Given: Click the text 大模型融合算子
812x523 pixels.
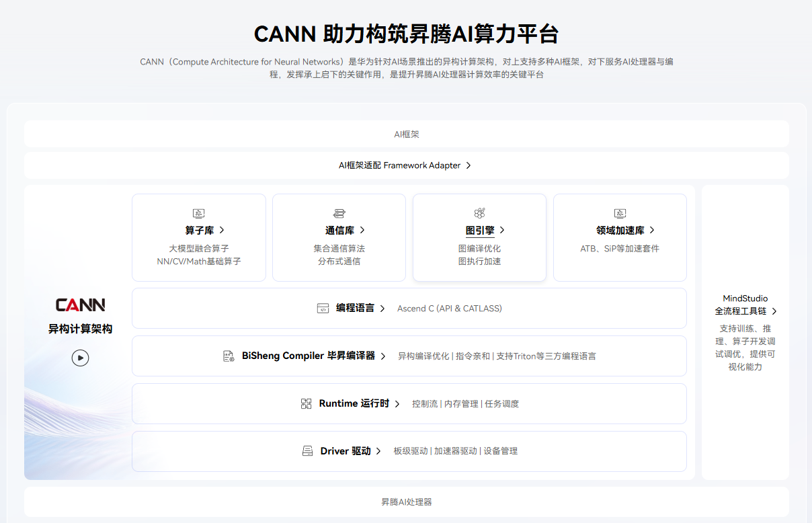Looking at the screenshot, I should point(199,249).
